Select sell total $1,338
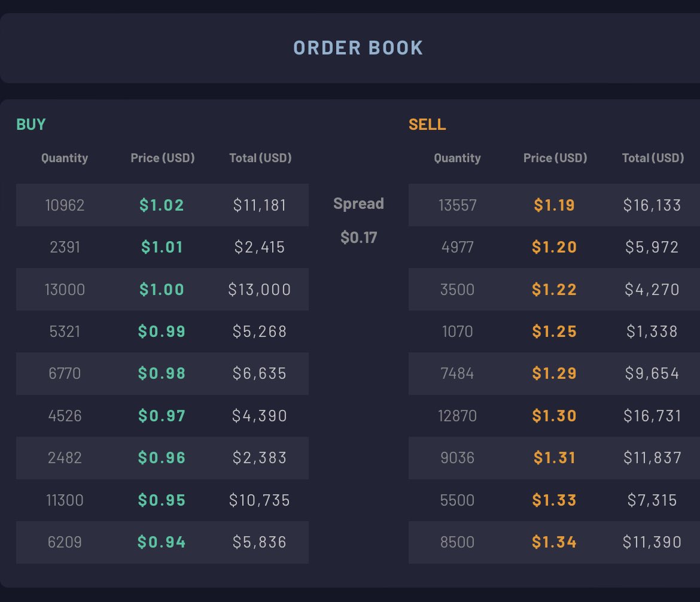This screenshot has width=700, height=602. click(x=652, y=332)
